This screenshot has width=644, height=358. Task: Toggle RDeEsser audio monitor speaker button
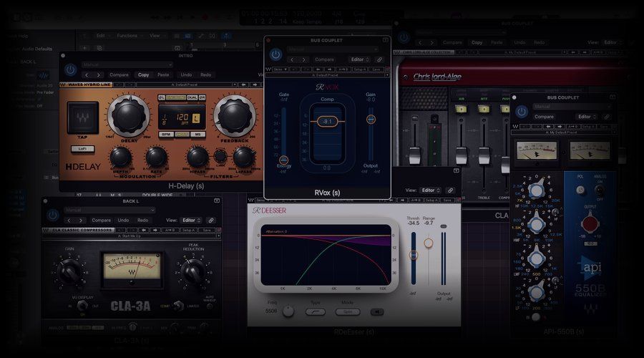click(x=377, y=312)
